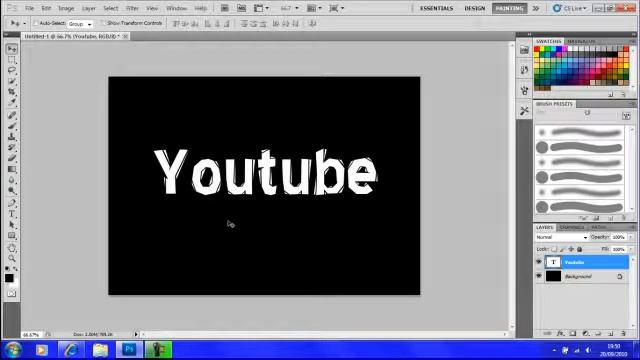
Task: Switch to the Design workspace
Action: click(x=475, y=8)
